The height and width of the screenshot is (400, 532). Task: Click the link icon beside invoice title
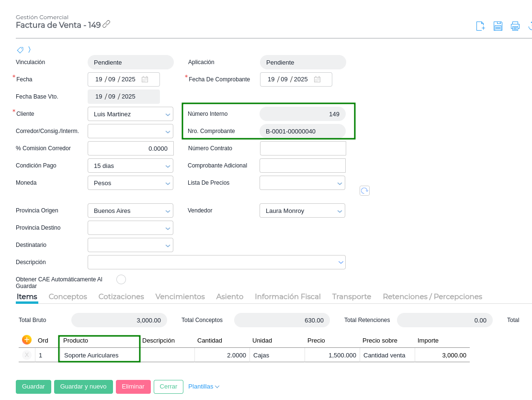pyautogui.click(x=106, y=24)
